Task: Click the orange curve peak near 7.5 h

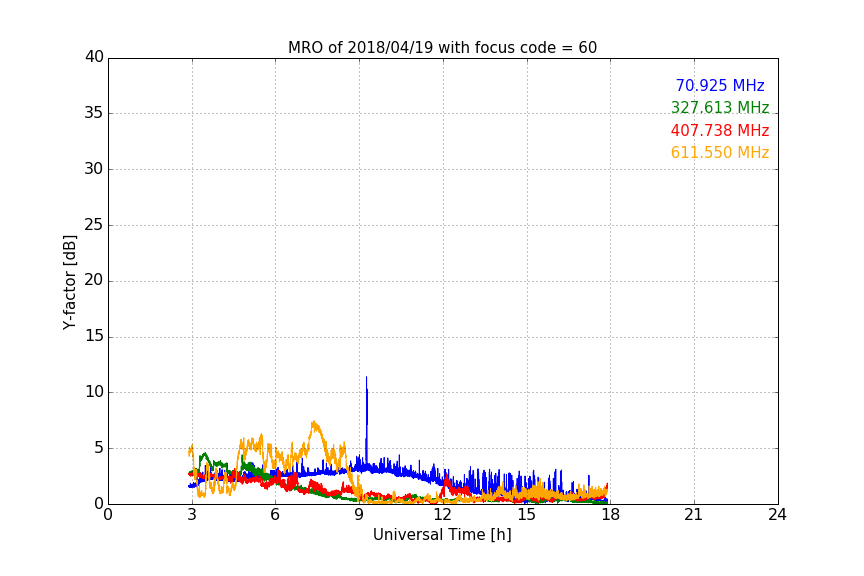Action: [x=314, y=423]
